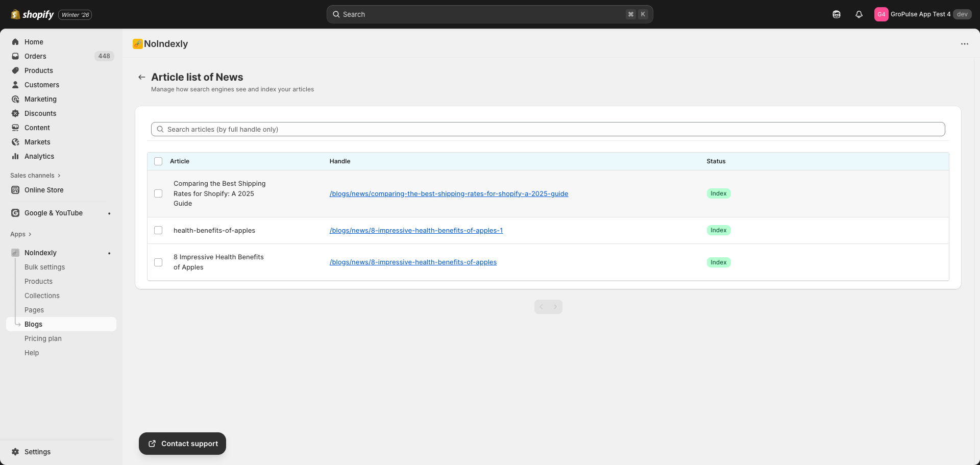Select the health-benefits-of-apples article checkbox

[x=158, y=230]
